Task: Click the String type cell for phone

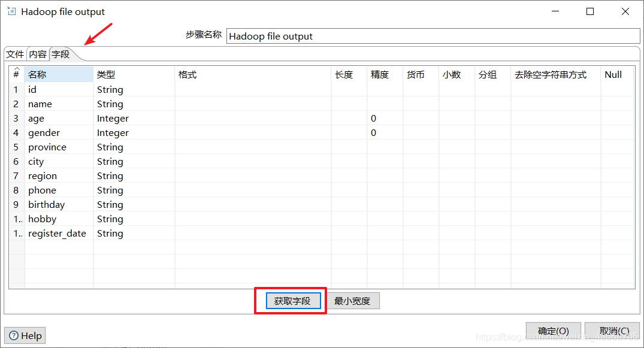Action: tap(134, 190)
